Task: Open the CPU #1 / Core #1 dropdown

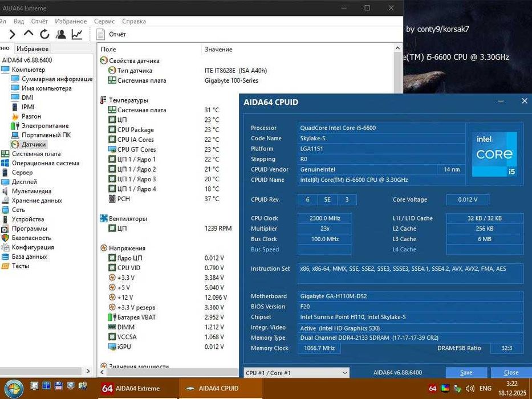Action: pos(296,373)
